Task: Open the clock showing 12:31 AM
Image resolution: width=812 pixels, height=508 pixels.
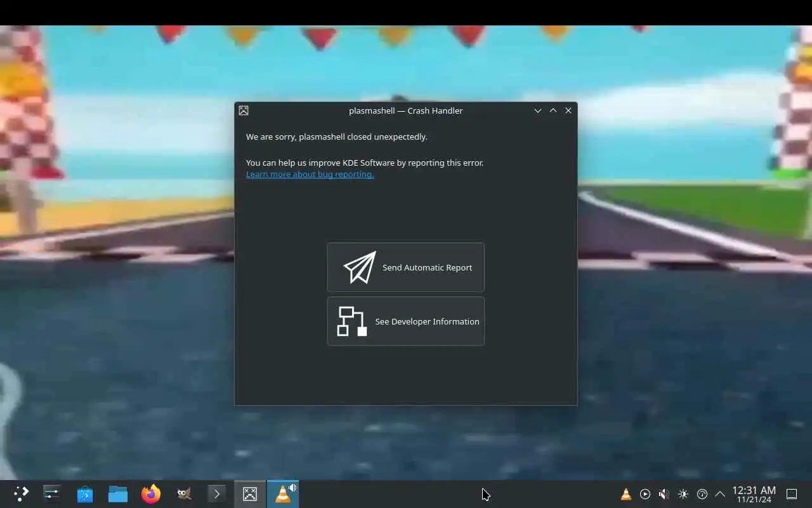Action: point(754,494)
